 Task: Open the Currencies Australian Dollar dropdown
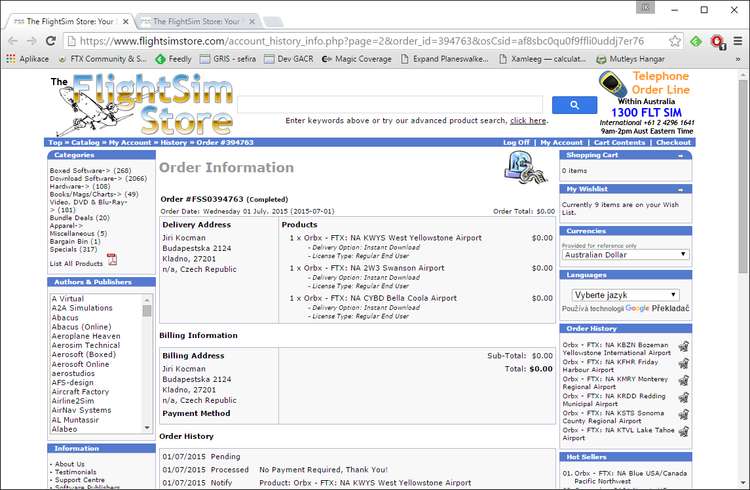pos(626,255)
